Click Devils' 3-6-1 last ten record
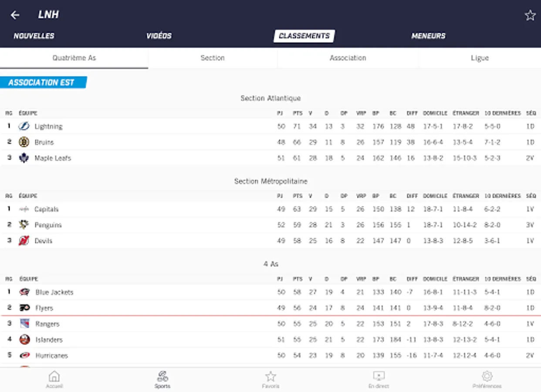Screen dimensions: 541x392 [492, 241]
